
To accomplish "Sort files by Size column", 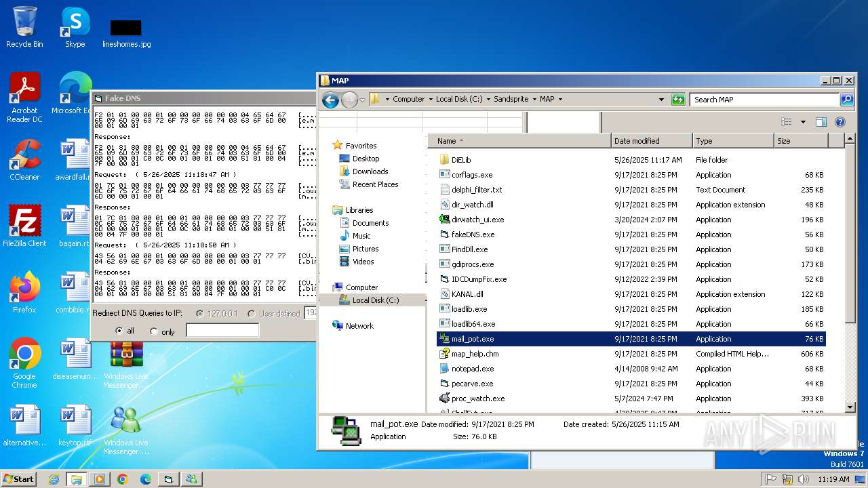I will [x=801, y=141].
